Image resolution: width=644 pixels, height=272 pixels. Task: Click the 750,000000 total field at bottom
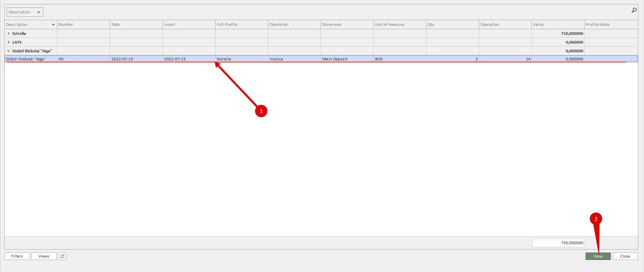(x=558, y=243)
